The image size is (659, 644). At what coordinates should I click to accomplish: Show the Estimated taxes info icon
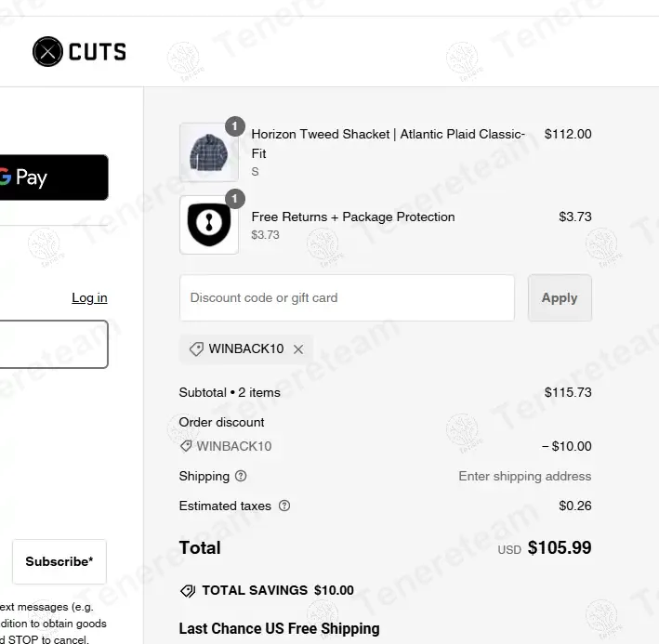(284, 506)
